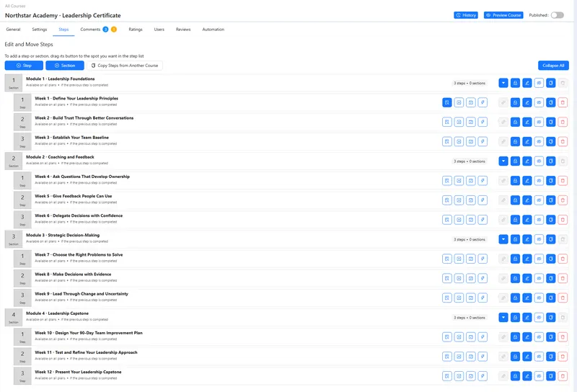Toggle eye visibility for Module 1
The width and height of the screenshot is (577, 392).
[539, 83]
